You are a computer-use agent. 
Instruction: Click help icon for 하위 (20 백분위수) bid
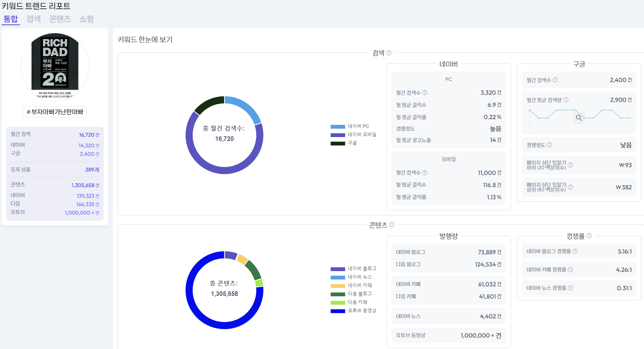570,165
